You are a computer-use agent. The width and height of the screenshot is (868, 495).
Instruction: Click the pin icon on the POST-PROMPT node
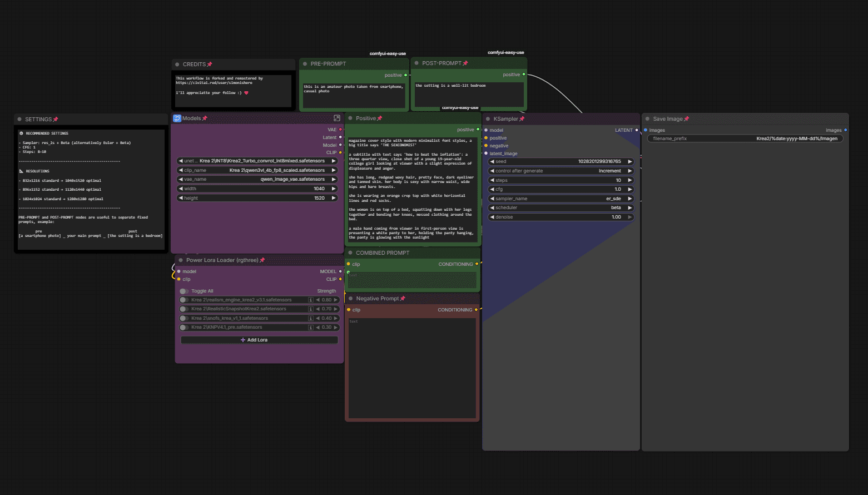click(x=465, y=63)
